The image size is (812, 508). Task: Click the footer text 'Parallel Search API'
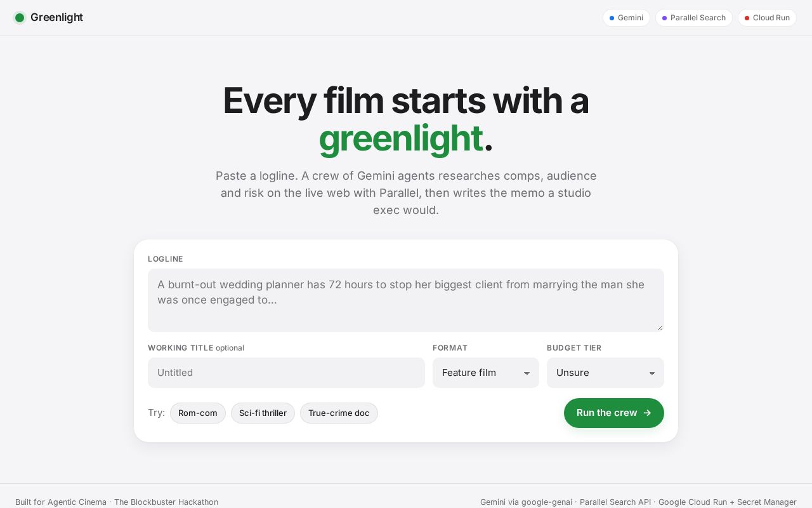point(615,502)
